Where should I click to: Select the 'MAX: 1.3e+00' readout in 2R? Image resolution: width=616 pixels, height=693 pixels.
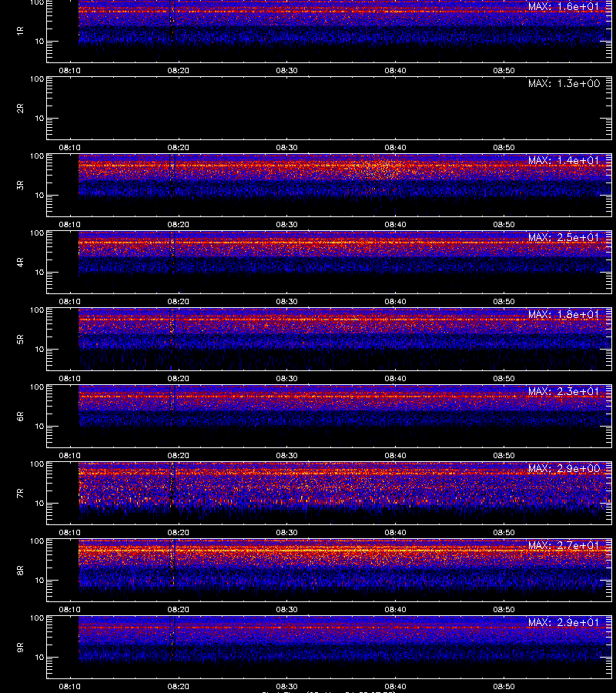tap(564, 83)
